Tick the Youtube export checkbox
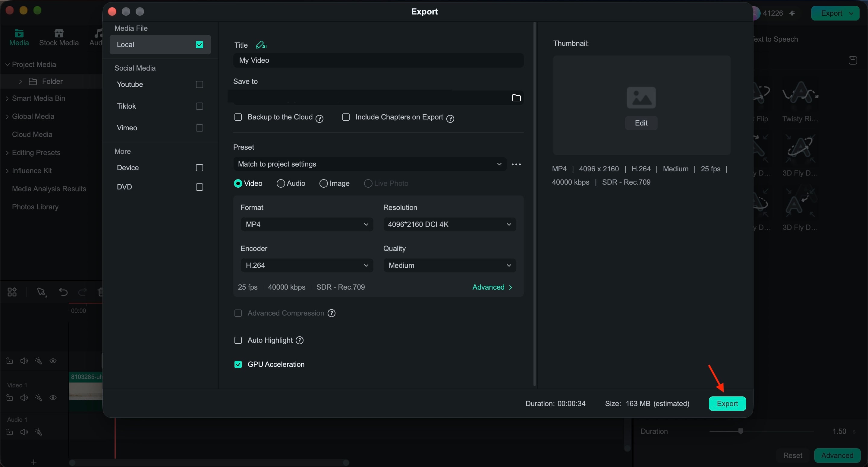This screenshot has height=467, width=868. pyautogui.click(x=200, y=84)
